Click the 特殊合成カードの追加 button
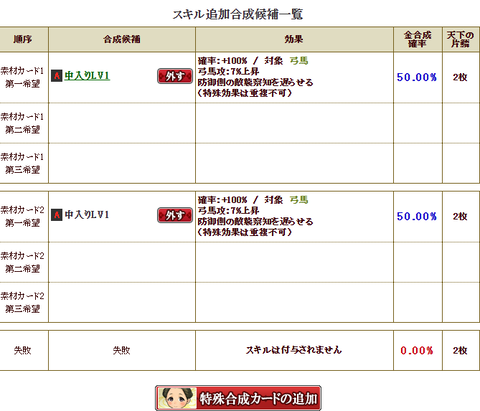The height and width of the screenshot is (411, 480). 238,398
